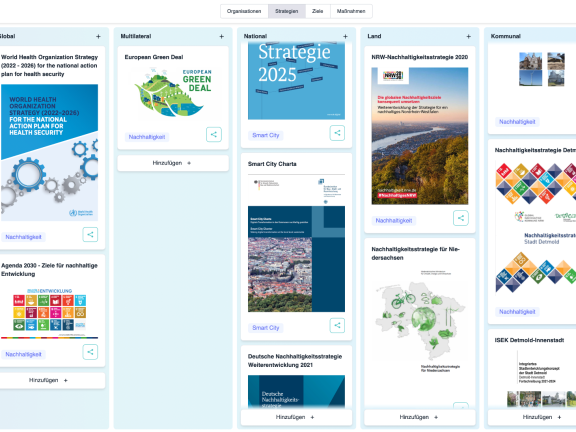The width and height of the screenshot is (576, 432).
Task: Open Niedersachsen map cover image
Action: (x=420, y=321)
